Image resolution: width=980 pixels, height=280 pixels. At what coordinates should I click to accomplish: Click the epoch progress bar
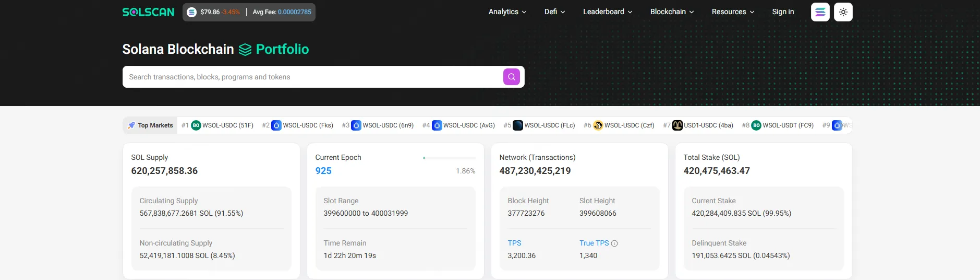click(x=449, y=158)
